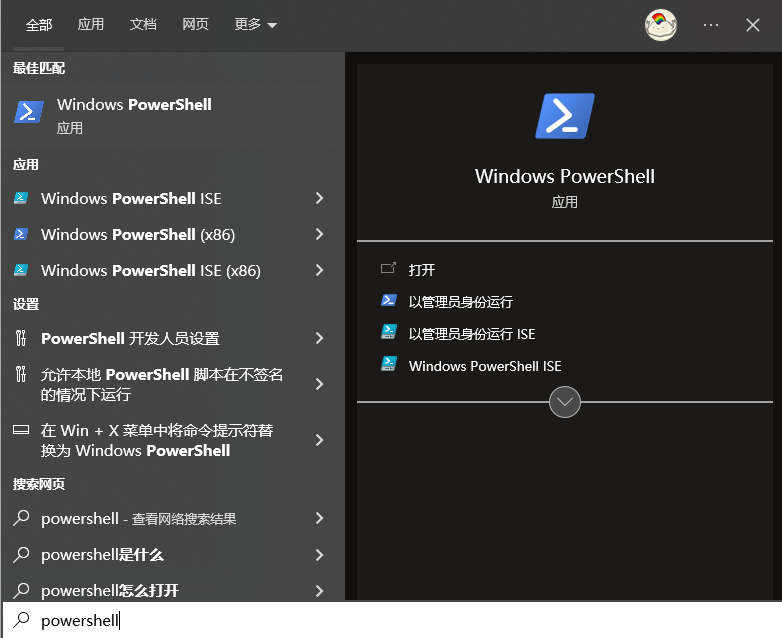Click the Windows PowerShell ISE (x86) icon

[20, 270]
